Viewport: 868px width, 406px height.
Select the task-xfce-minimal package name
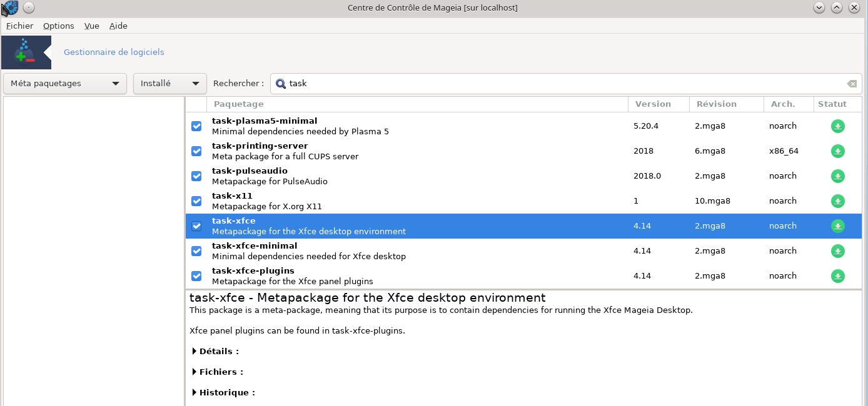(255, 246)
